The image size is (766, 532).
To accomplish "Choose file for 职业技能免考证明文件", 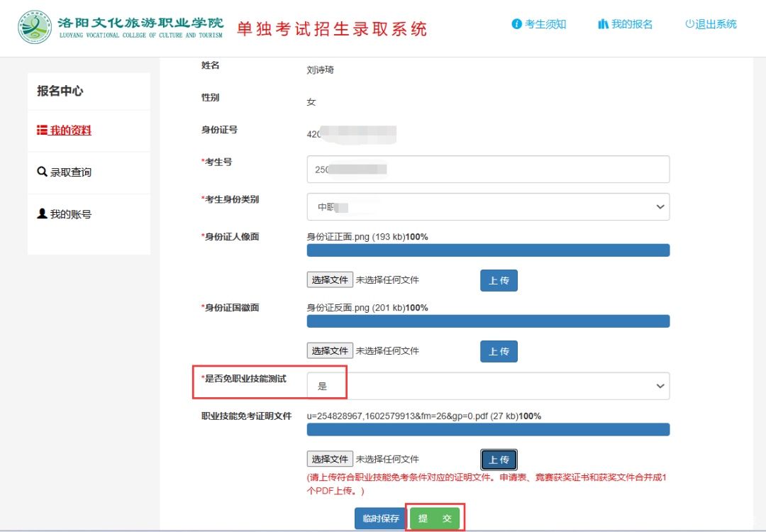I will click(330, 459).
